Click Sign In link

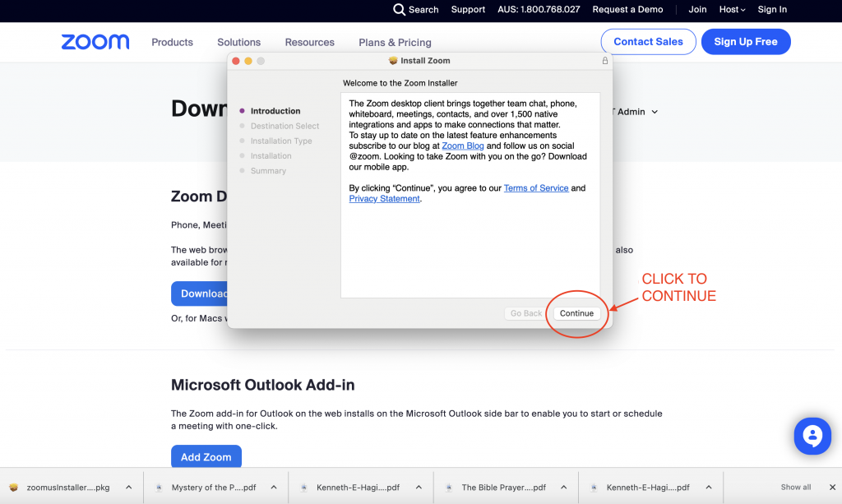pos(771,10)
